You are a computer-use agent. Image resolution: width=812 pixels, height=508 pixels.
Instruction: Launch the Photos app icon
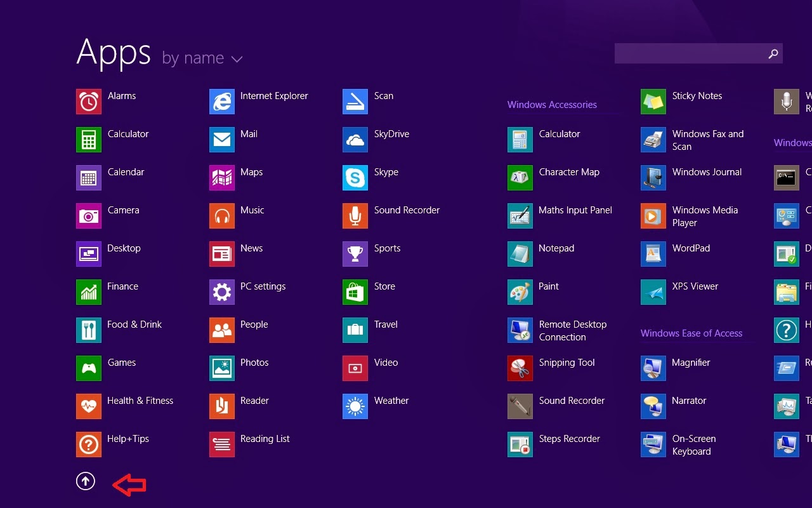(x=222, y=368)
